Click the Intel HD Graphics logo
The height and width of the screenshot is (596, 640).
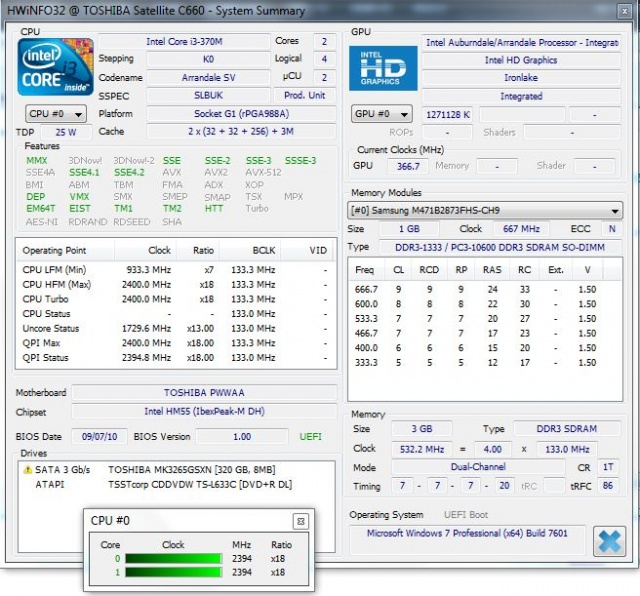(x=383, y=68)
